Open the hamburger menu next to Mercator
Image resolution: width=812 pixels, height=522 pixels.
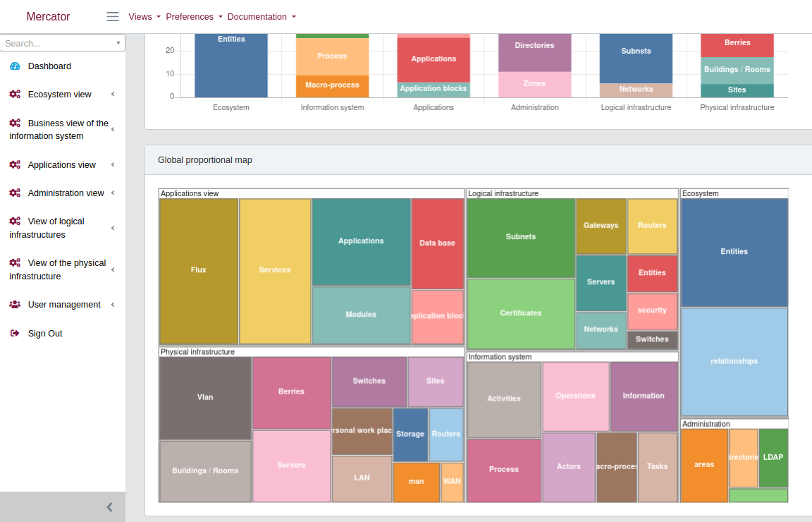click(x=112, y=16)
